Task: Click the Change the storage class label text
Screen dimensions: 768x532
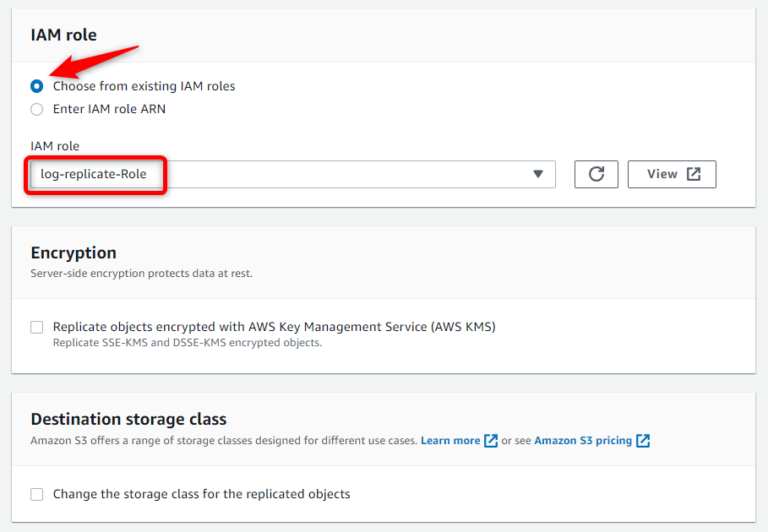Action: tap(202, 494)
